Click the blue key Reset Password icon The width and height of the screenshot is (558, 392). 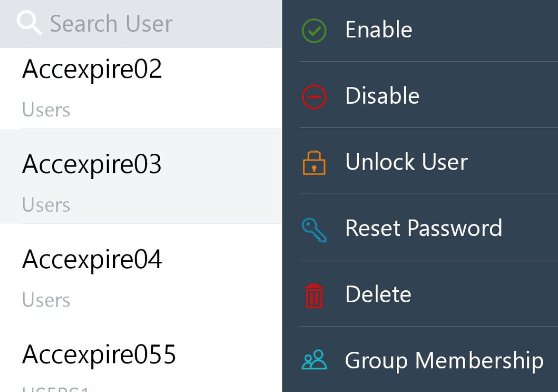pyautogui.click(x=314, y=229)
